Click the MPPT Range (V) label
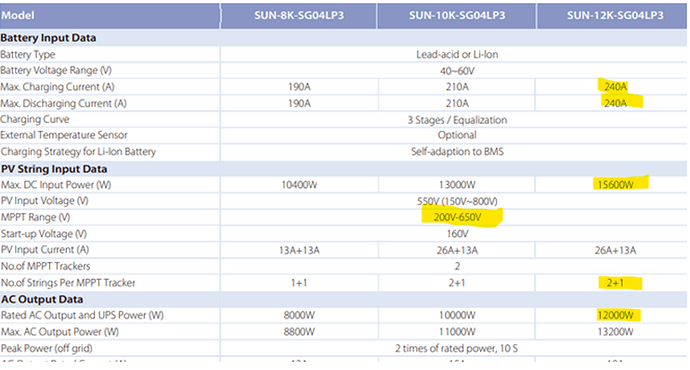The image size is (690, 370). pyautogui.click(x=35, y=217)
